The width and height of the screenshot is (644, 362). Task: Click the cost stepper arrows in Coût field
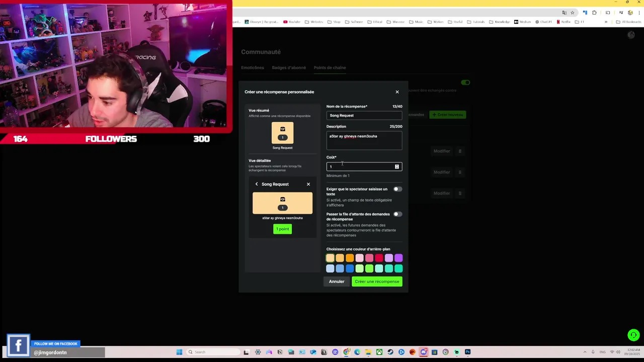tap(396, 166)
